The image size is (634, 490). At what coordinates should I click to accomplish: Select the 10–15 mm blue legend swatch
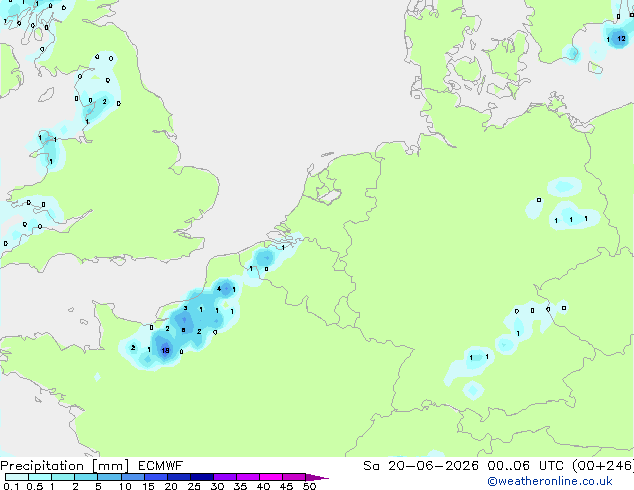(132, 477)
